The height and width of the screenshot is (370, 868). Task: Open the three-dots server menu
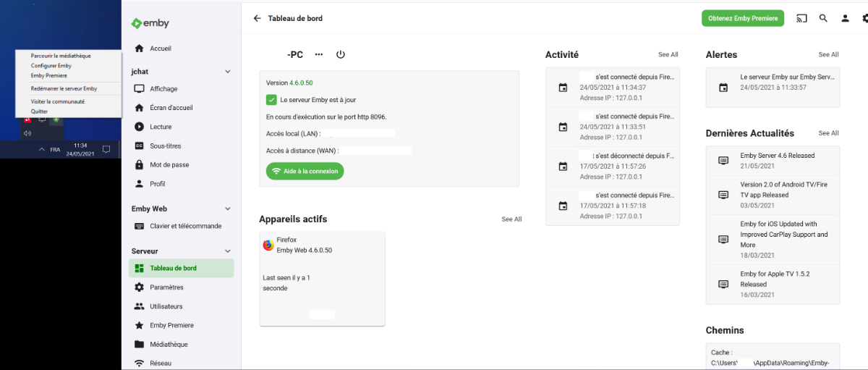click(319, 54)
